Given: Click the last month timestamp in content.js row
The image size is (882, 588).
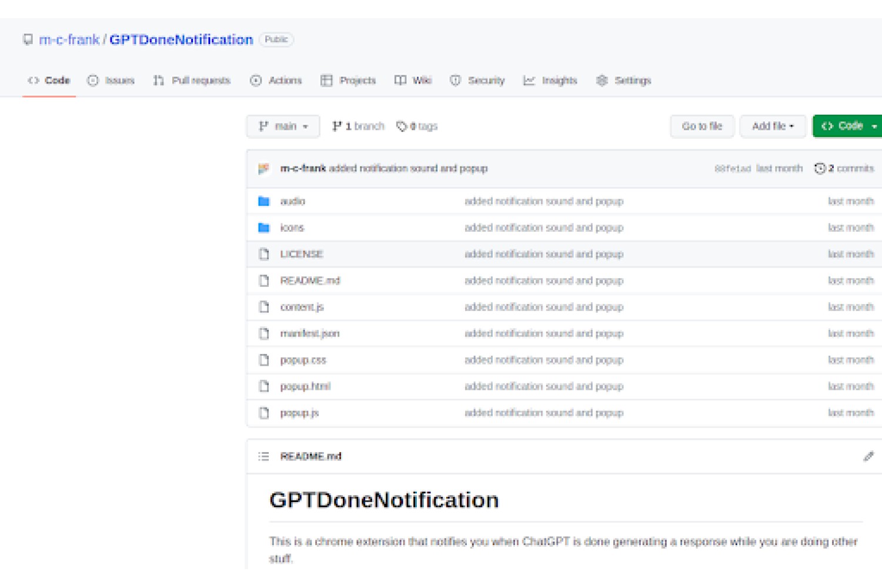Looking at the screenshot, I should [x=851, y=307].
